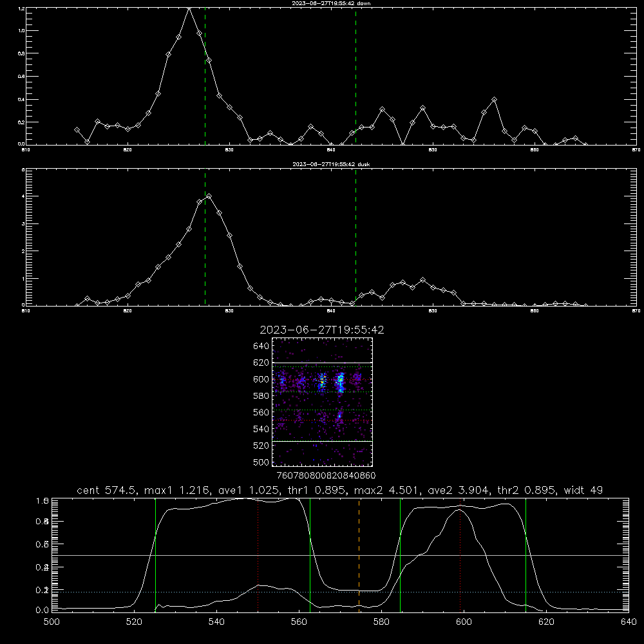This screenshot has height=644, width=644.
Task: Click the dusk plot title '2023-06-27T19:55:42 dusk'
Action: click(331, 164)
